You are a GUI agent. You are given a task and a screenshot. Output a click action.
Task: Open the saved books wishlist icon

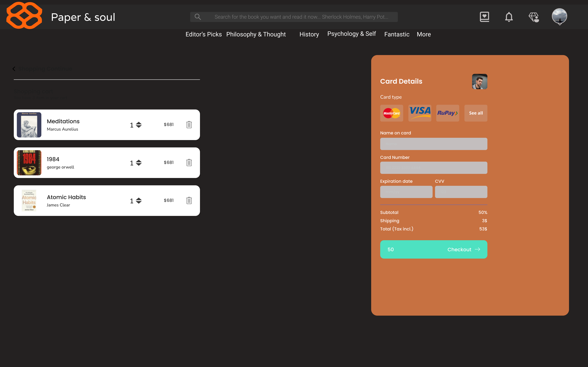coord(484,17)
